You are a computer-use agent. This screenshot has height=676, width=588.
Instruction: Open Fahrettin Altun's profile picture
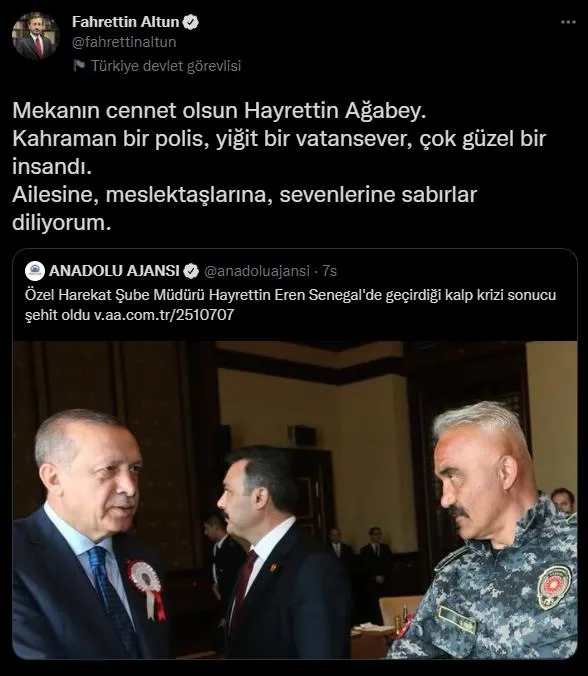click(35, 36)
